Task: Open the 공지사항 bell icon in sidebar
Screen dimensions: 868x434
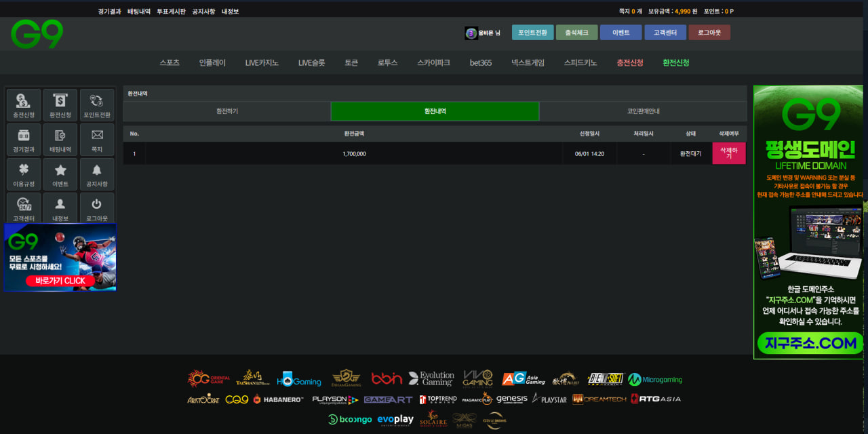Action: click(97, 171)
